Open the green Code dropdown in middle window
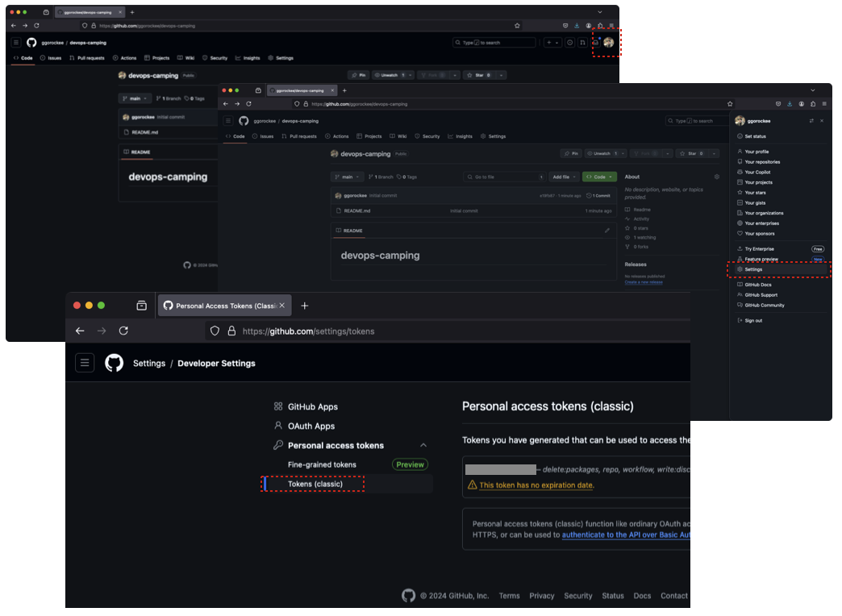Viewport: 842px width, 616px height. (x=599, y=177)
